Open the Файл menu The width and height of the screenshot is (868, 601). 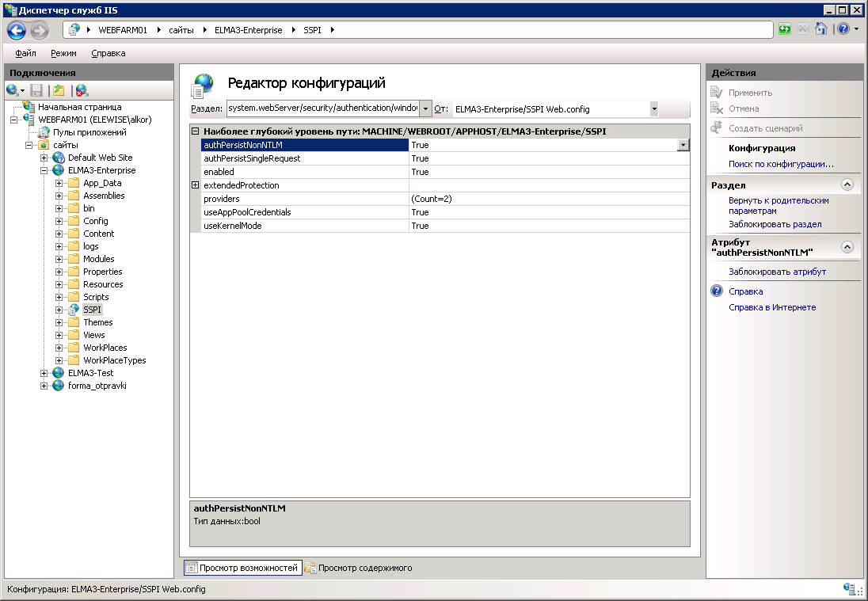click(25, 53)
